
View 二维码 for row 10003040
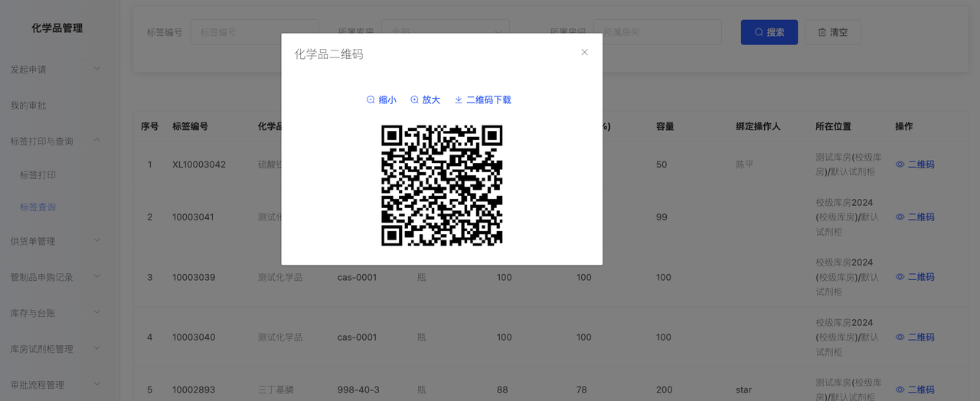coord(915,337)
